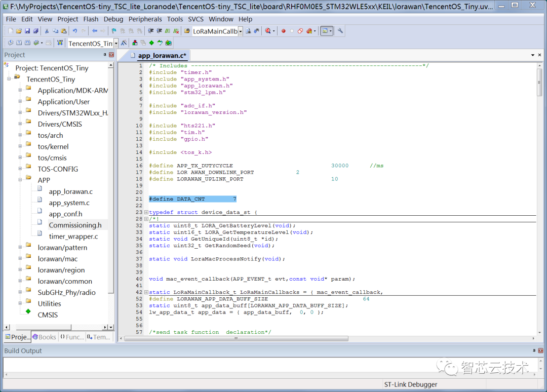
Task: Click the New file icon
Action: click(x=11, y=31)
